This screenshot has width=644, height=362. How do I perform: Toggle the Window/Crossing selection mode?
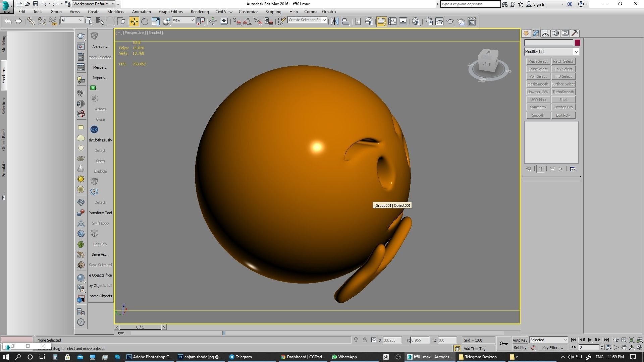click(x=121, y=21)
